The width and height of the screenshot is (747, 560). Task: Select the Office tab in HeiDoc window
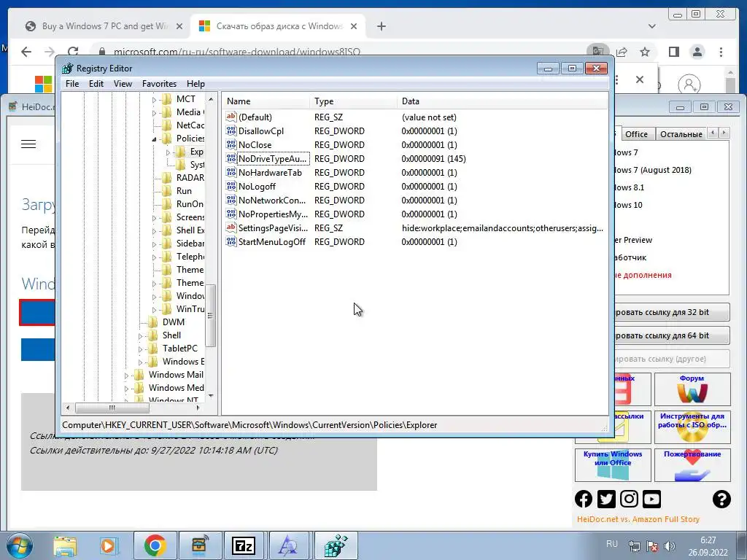tap(636, 134)
